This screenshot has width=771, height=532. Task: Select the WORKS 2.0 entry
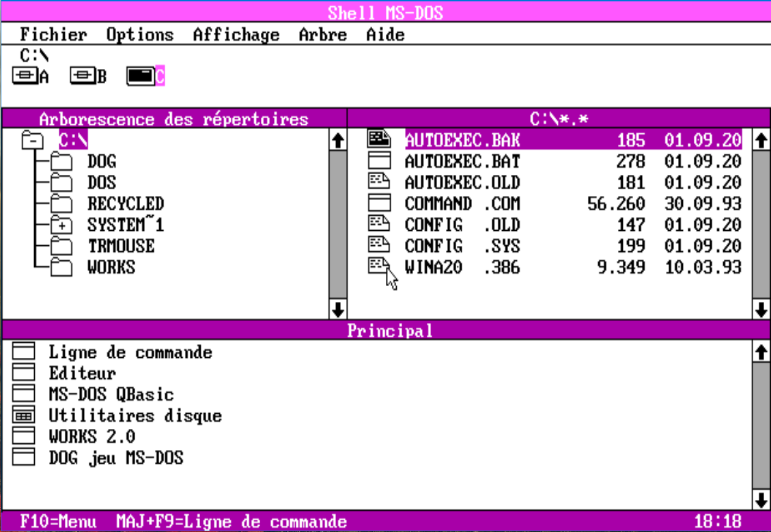pyautogui.click(x=92, y=436)
